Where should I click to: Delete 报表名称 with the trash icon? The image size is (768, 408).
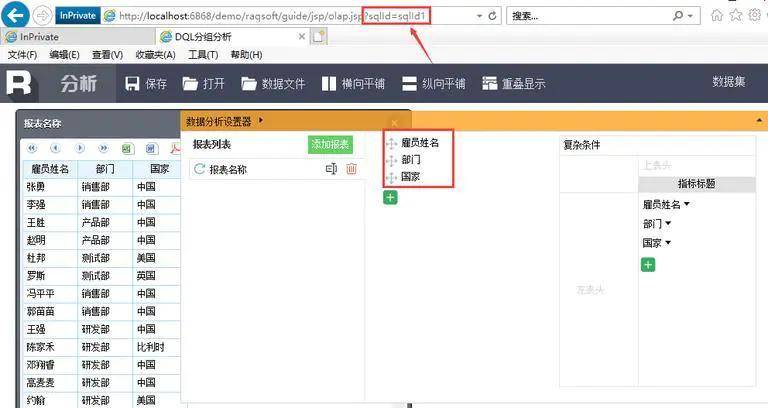point(351,169)
